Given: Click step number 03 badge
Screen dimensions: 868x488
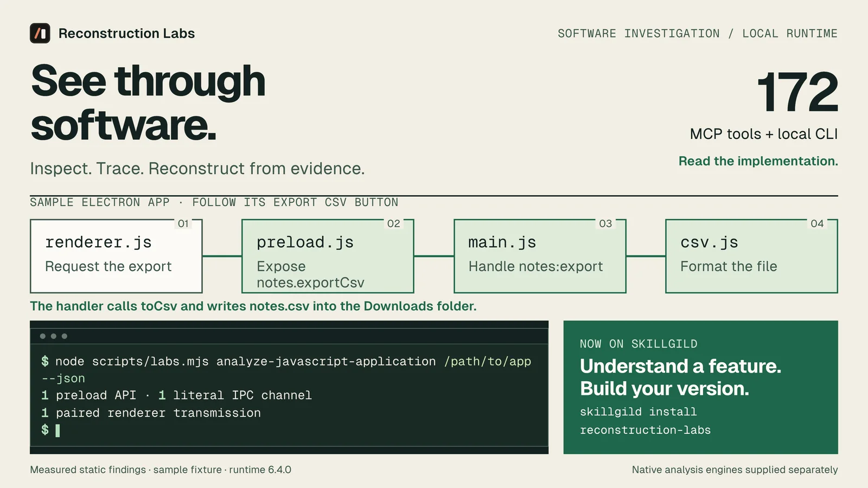Looking at the screenshot, I should (x=605, y=223).
